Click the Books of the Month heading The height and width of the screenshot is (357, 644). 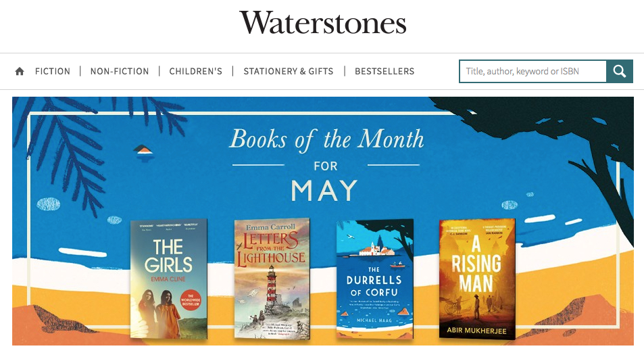pos(326,139)
